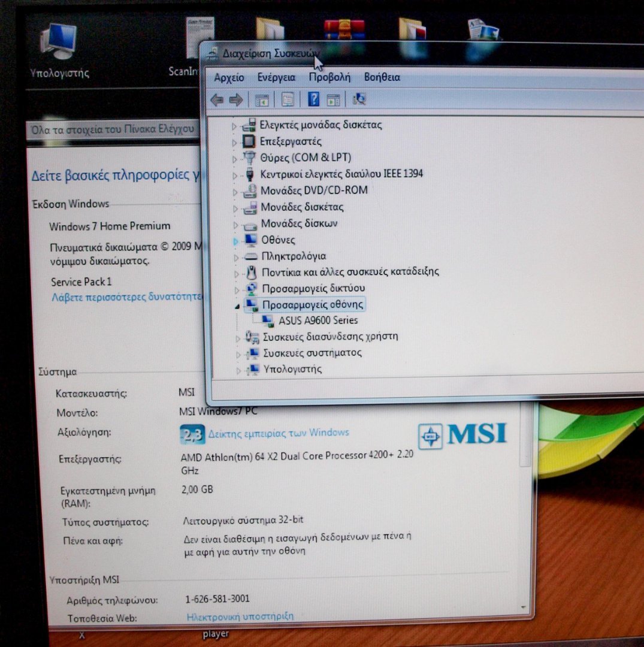Open the Βοήθεια menu
644x647 pixels.
(x=382, y=77)
